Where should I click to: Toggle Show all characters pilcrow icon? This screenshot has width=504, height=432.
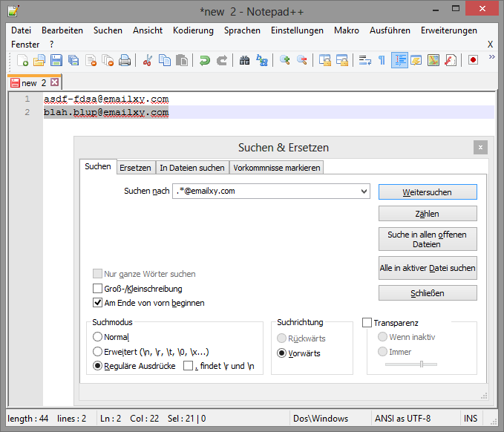pos(382,60)
